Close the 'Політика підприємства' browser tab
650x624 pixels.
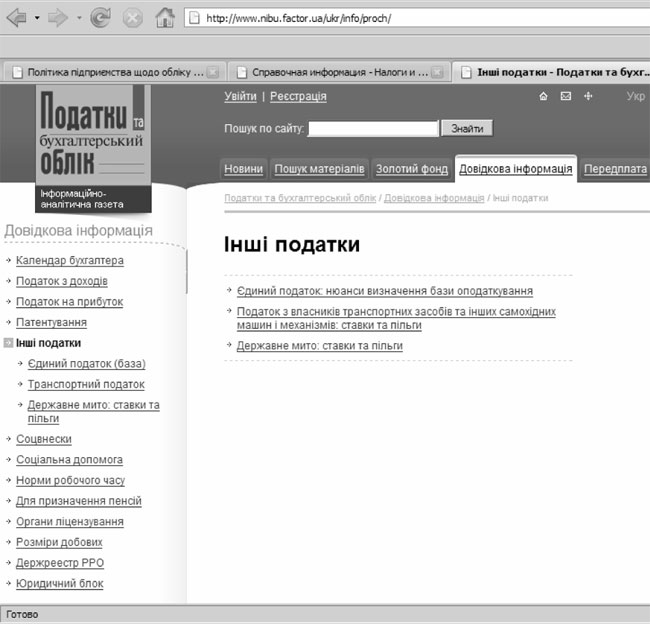pyautogui.click(x=213, y=72)
